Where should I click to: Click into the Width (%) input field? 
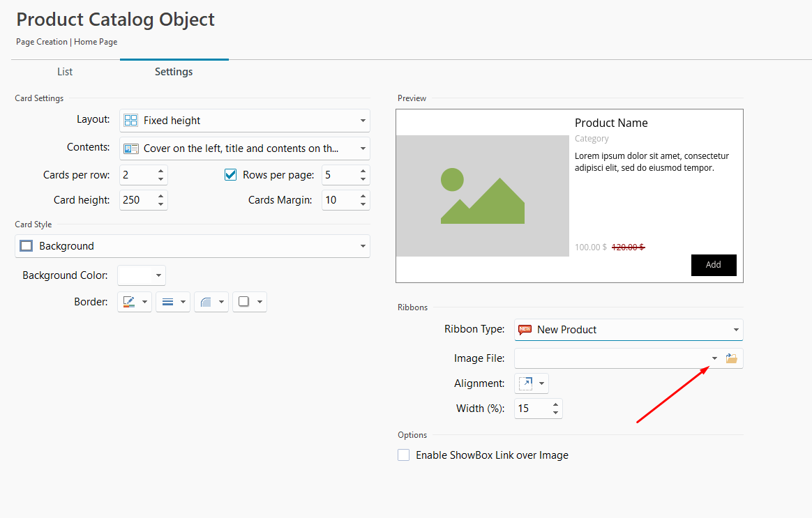pos(531,409)
